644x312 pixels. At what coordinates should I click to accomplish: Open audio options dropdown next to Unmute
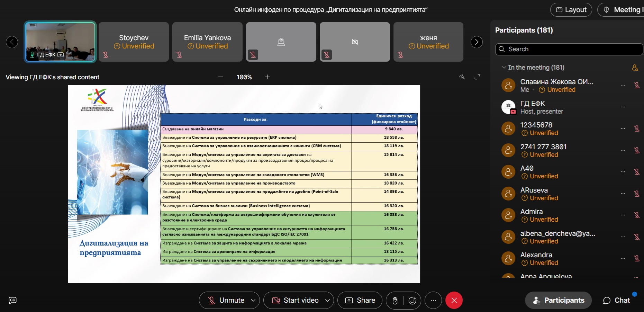pos(253,301)
